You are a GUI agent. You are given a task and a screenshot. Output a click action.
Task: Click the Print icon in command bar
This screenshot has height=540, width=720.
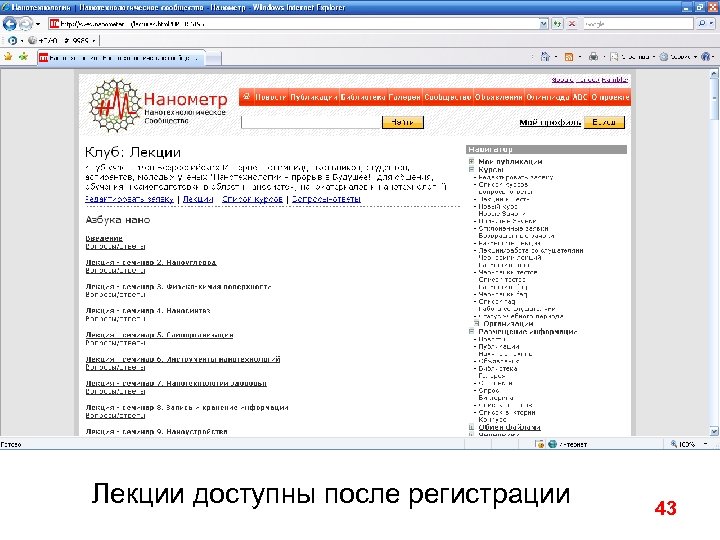pyautogui.click(x=593, y=57)
